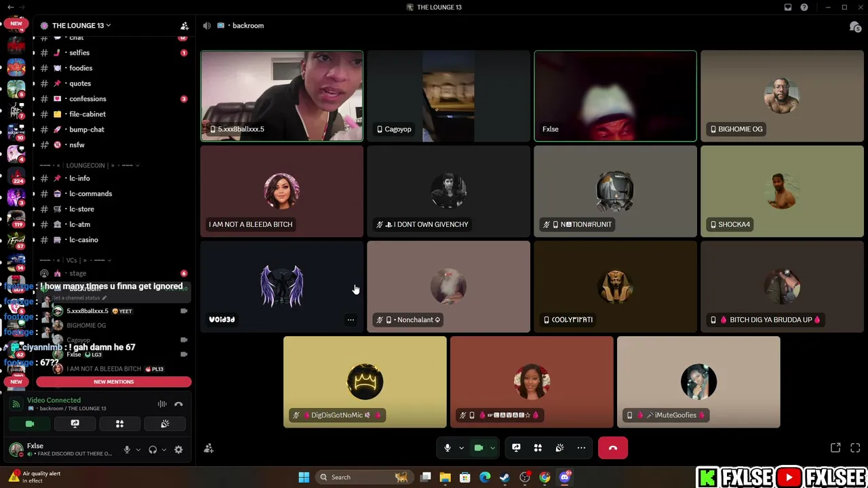The height and width of the screenshot is (488, 868).
Task: Focus the Fxlse video tile
Action: click(x=615, y=96)
